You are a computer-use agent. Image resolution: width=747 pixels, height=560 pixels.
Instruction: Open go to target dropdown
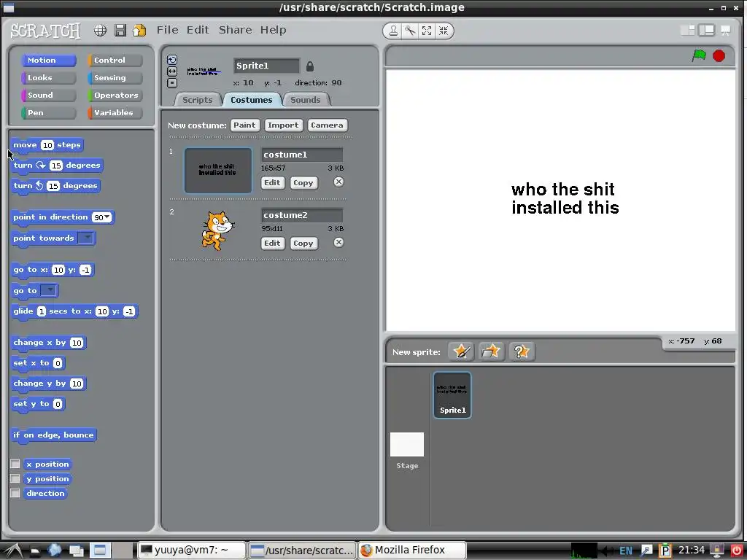(x=49, y=290)
